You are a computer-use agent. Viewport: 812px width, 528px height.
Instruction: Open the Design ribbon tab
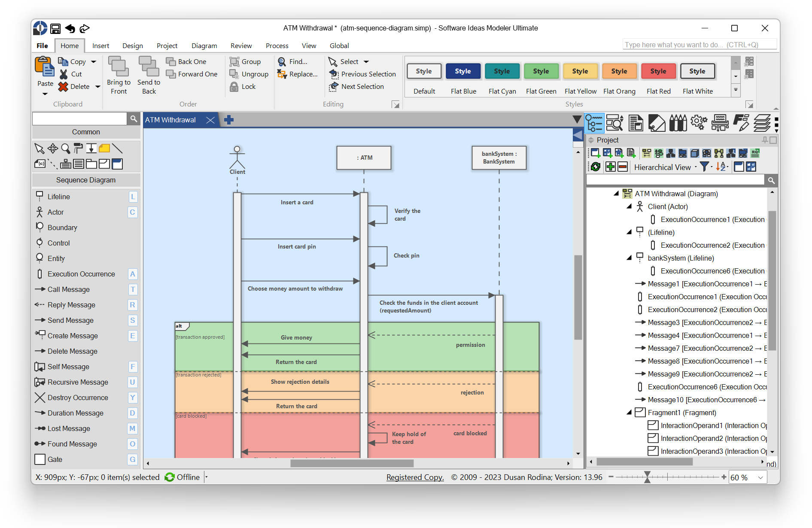(132, 46)
